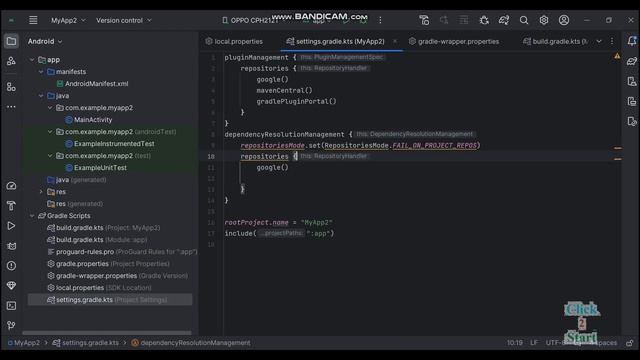Place cursor on gradlePluginPortal() line

(296, 102)
